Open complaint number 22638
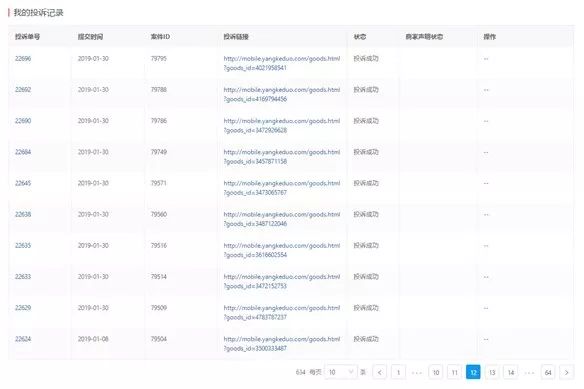 23,214
